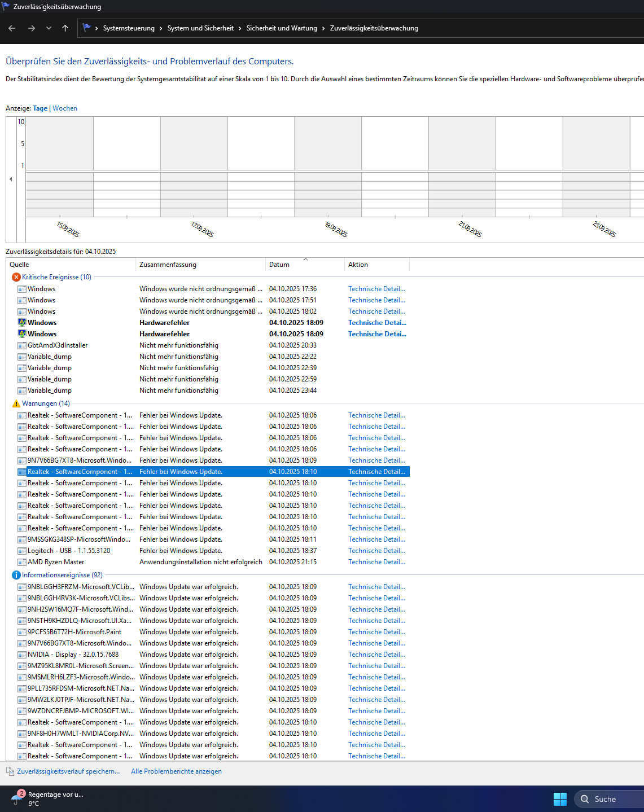Click the icon of the NVIDIA Display row
This screenshot has height=812, width=644.
pyautogui.click(x=22, y=655)
